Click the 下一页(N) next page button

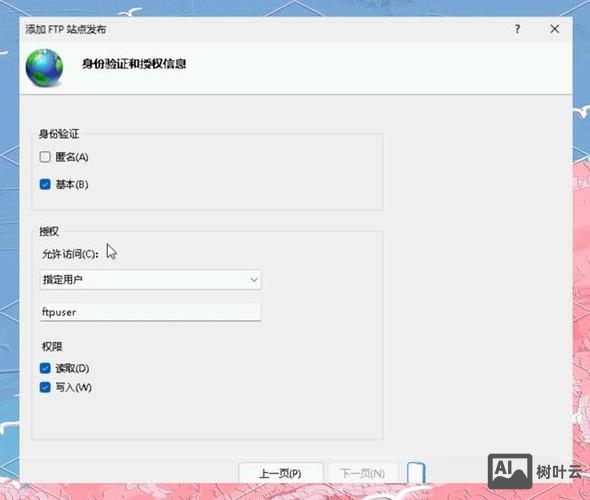pos(363,473)
